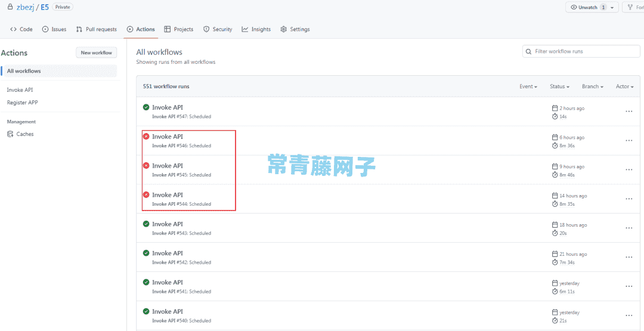Open the Projects tab
This screenshot has height=331, width=644.
pyautogui.click(x=179, y=29)
